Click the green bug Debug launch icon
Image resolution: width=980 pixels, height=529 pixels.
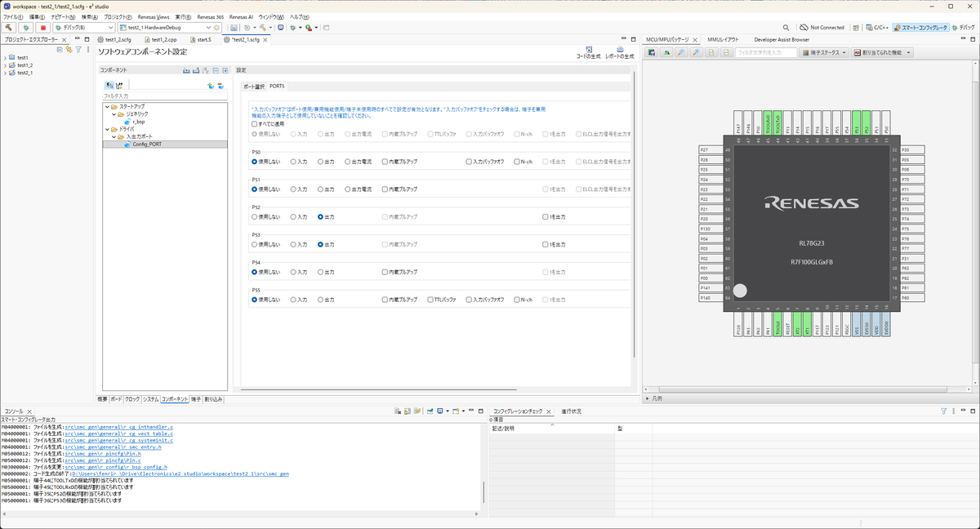coord(26,27)
